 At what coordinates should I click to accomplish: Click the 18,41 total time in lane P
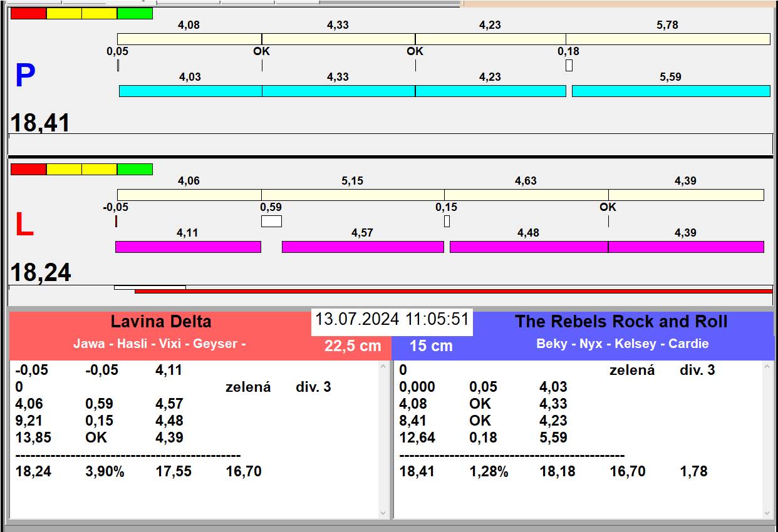coord(40,123)
